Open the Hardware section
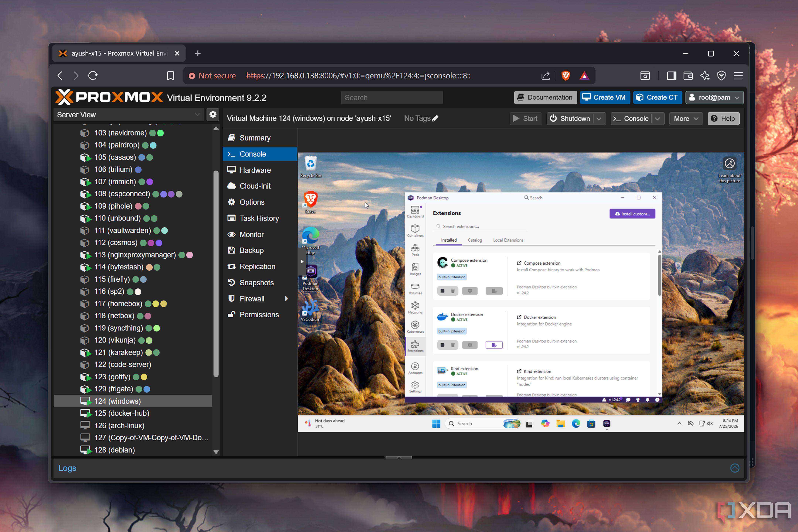The image size is (798, 532). coord(260,170)
